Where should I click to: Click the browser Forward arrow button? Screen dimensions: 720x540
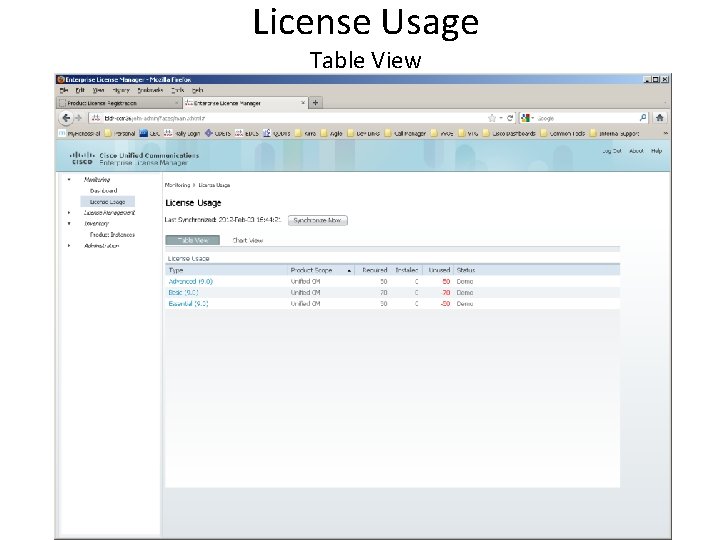click(78, 118)
